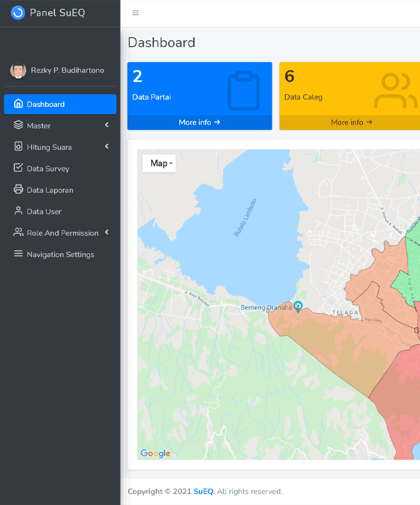Go to Data Laporan

coord(60,190)
